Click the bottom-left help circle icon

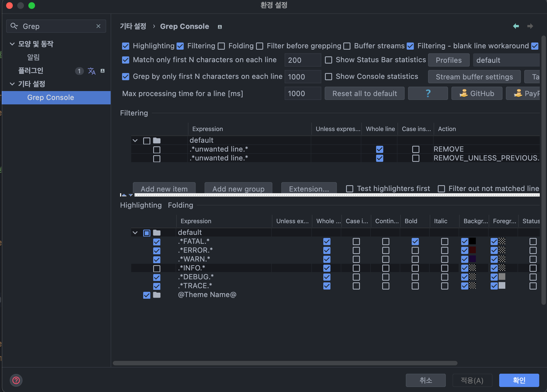coord(16,380)
